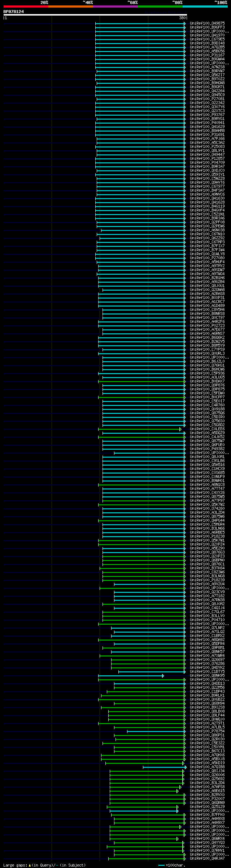Viewport: 231px width, 868px height.
Task: Select label UniRef100_C4JK52
Action: 207,437
